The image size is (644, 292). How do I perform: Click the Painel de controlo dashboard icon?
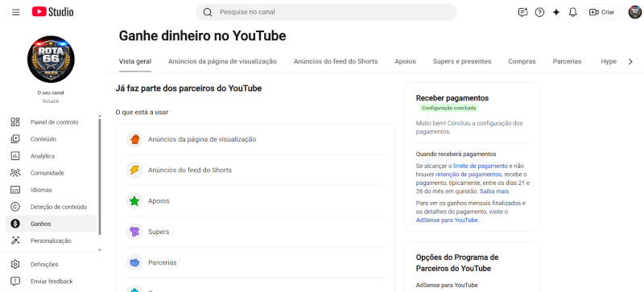[x=15, y=122]
